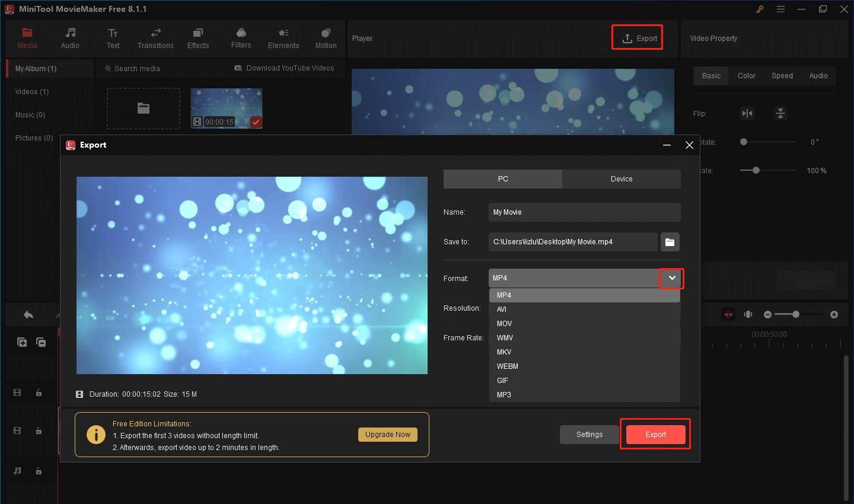Open the hamburger menu in the title bar
This screenshot has width=854, height=504.
click(x=780, y=9)
